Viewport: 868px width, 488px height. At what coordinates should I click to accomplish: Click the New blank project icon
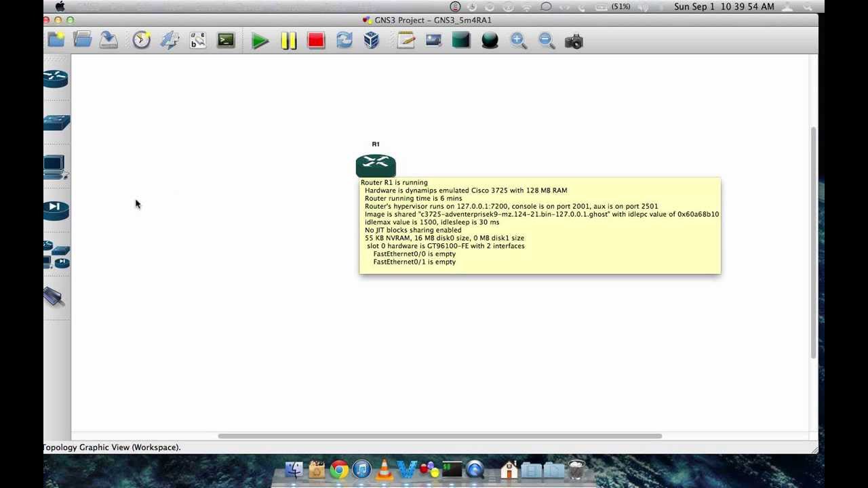tap(56, 41)
